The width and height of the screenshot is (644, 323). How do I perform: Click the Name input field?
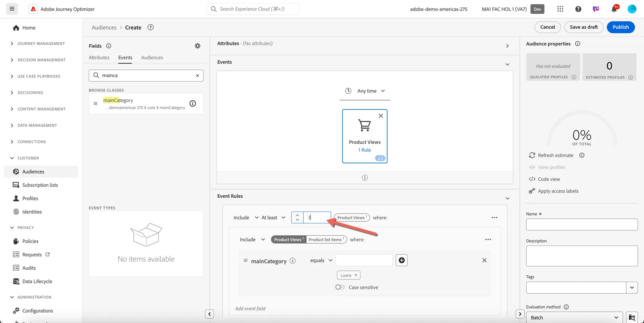582,224
